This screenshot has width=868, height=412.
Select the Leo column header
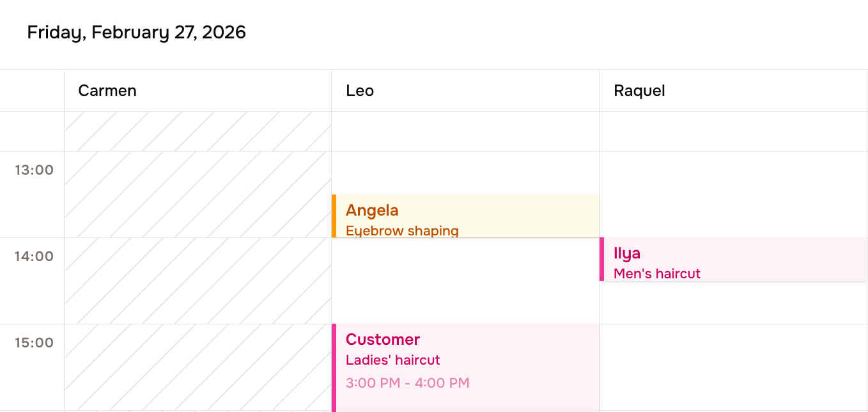coord(359,90)
